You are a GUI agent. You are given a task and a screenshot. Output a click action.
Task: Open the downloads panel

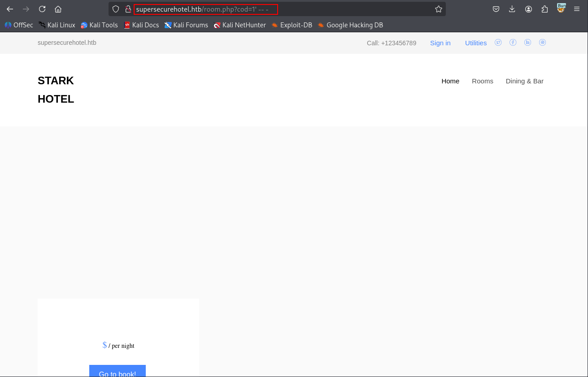tap(512, 9)
